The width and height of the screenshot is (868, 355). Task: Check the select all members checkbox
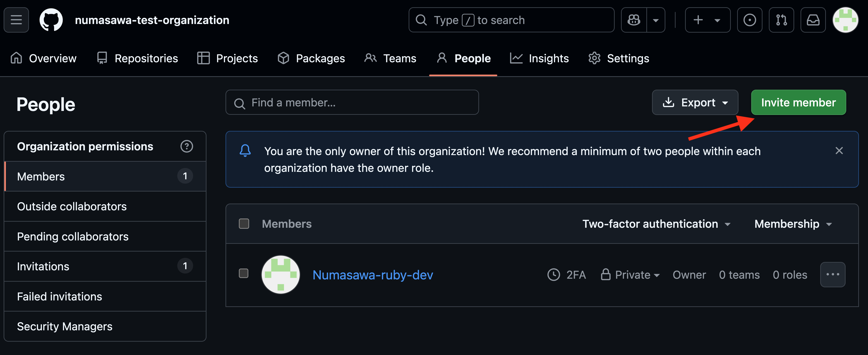(x=244, y=224)
